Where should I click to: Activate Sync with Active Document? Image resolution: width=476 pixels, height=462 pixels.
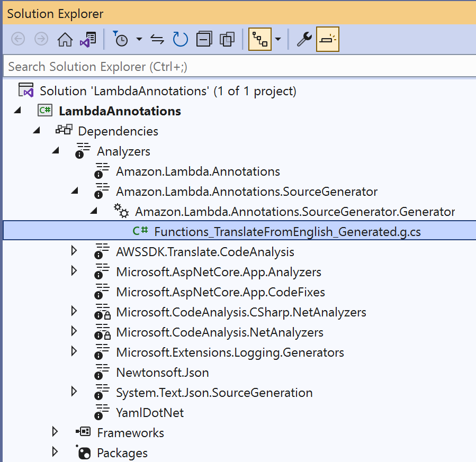click(x=157, y=39)
